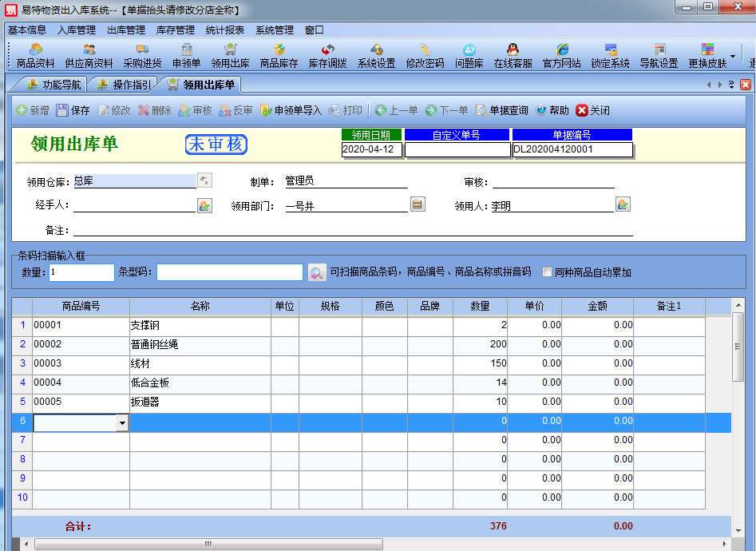Image resolution: width=756 pixels, height=551 pixels.
Task: Open the 库存管理 menu
Action: click(175, 30)
